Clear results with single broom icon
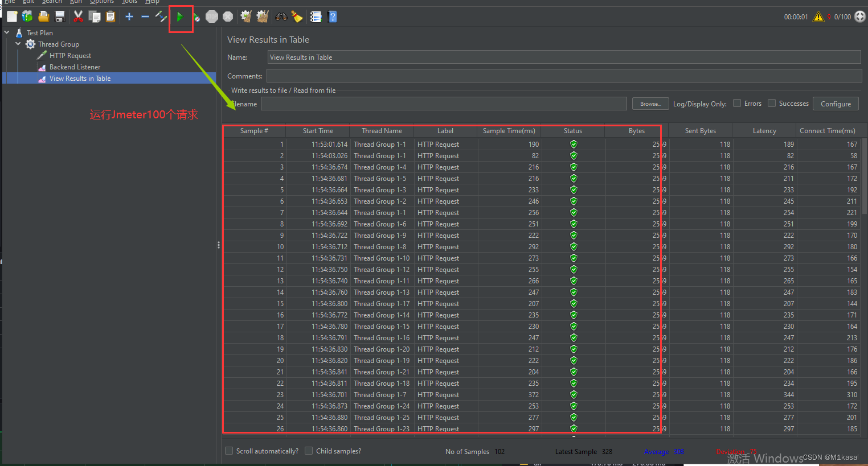This screenshot has height=466, width=868. [246, 17]
